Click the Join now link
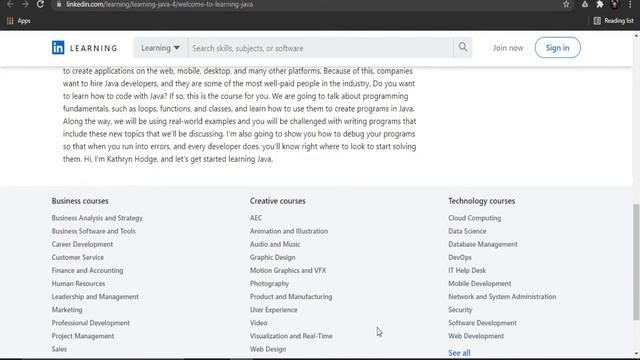This screenshot has height=360, width=640. click(508, 48)
